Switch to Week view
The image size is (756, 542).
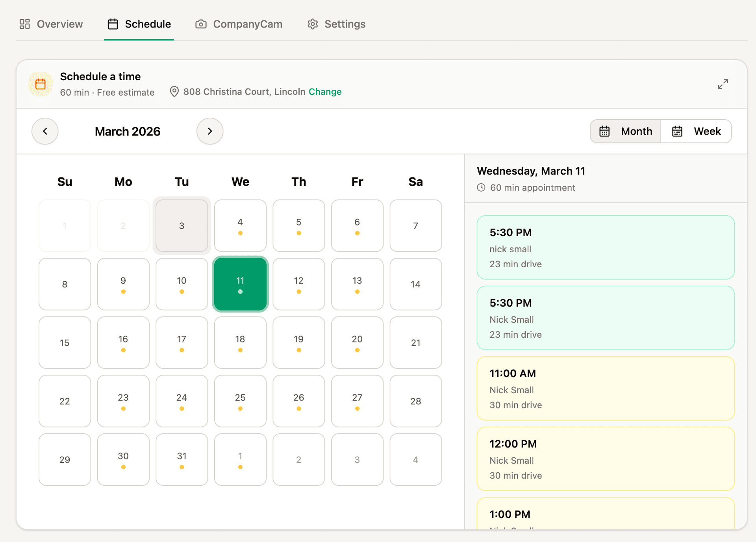pyautogui.click(x=696, y=131)
